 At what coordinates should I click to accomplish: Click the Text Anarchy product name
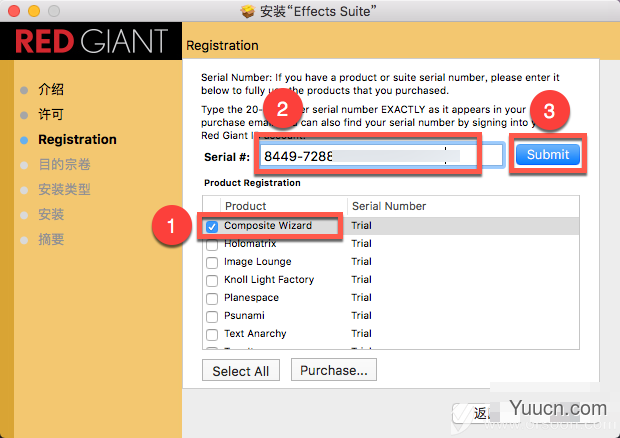coord(255,333)
